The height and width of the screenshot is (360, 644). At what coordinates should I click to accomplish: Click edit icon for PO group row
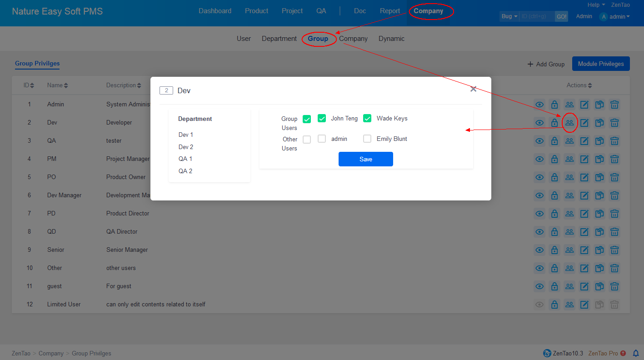pyautogui.click(x=584, y=177)
